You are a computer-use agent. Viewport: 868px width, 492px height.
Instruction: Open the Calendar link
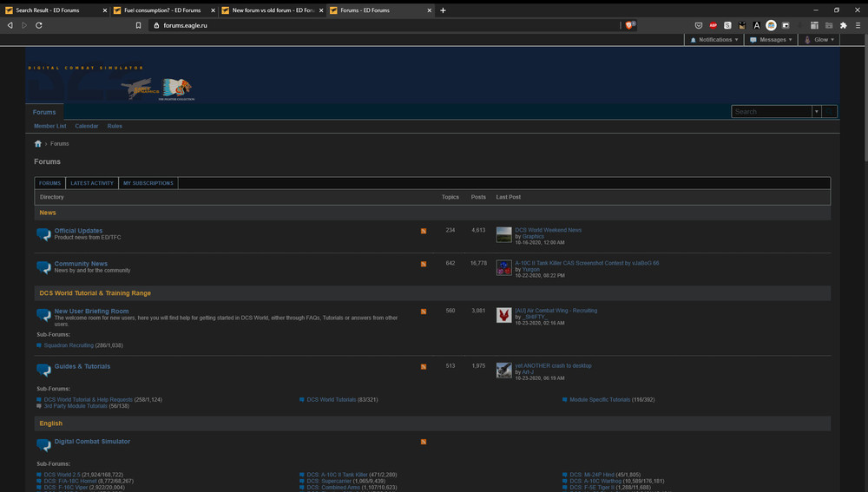pyautogui.click(x=86, y=126)
